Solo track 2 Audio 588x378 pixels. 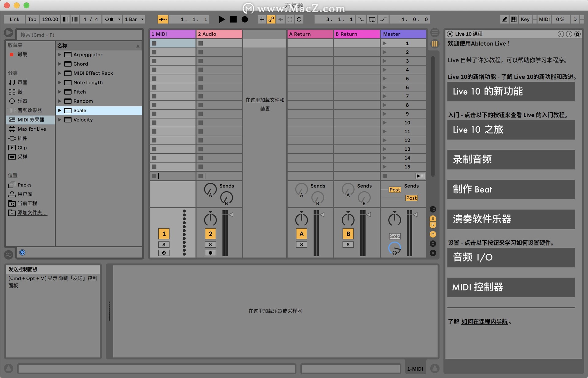210,245
